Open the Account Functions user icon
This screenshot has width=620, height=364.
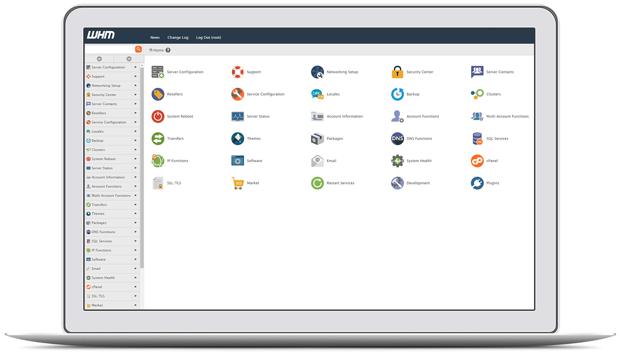[x=397, y=116]
